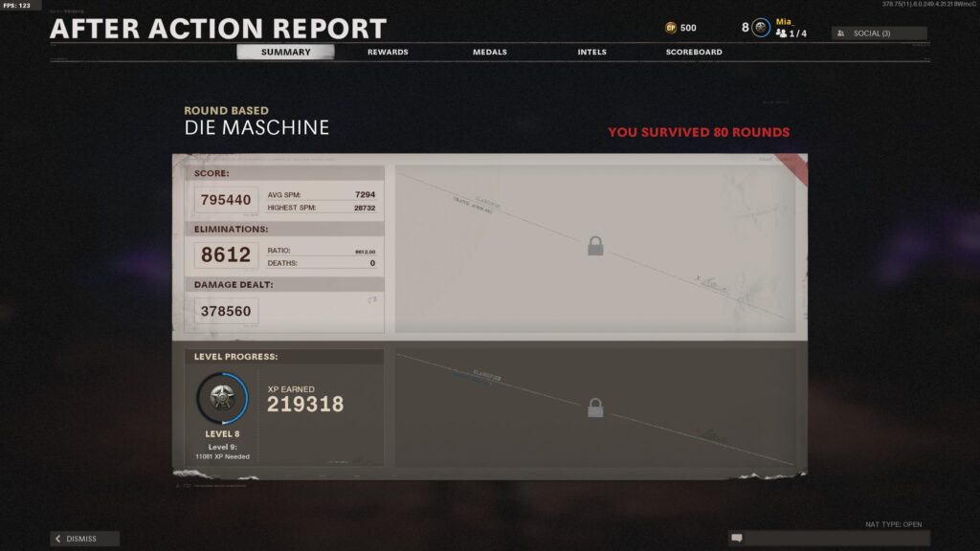Click the party members icon 1/4

[781, 33]
